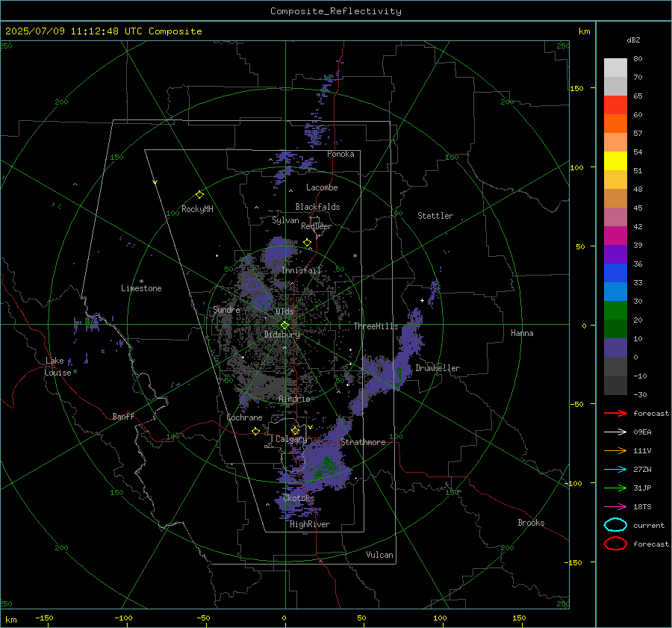
Task: Select the 10 dBZ purple color swatch
Action: point(615,348)
